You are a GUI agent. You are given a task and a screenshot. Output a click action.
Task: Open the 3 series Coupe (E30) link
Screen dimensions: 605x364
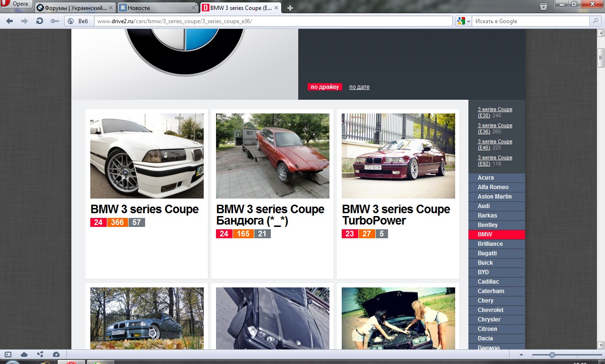tap(495, 113)
